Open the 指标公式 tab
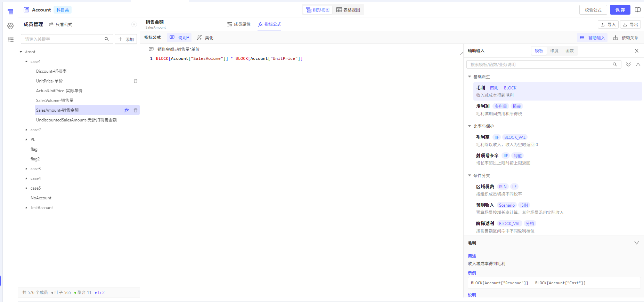Viewport: 644px width, 302px height. coord(269,24)
